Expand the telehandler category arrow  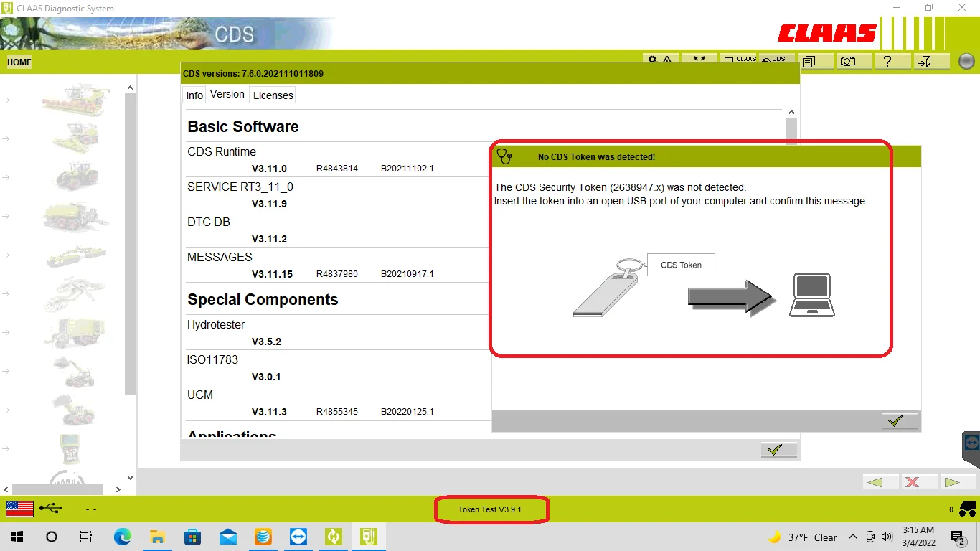point(6,371)
